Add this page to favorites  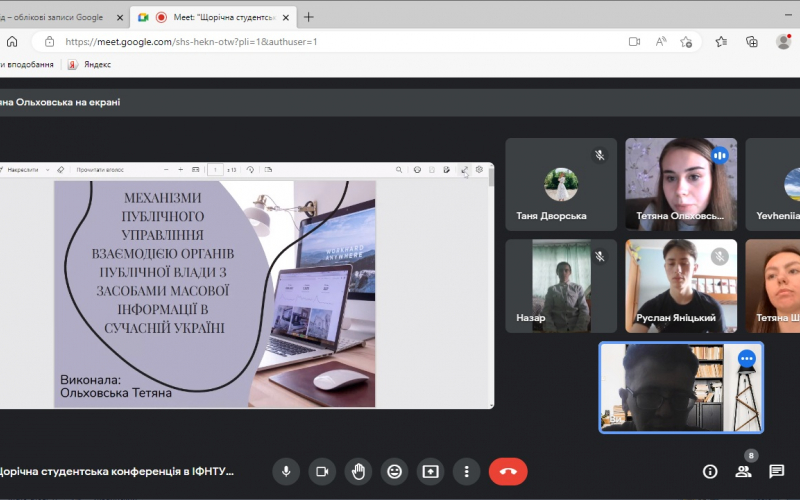pos(686,42)
